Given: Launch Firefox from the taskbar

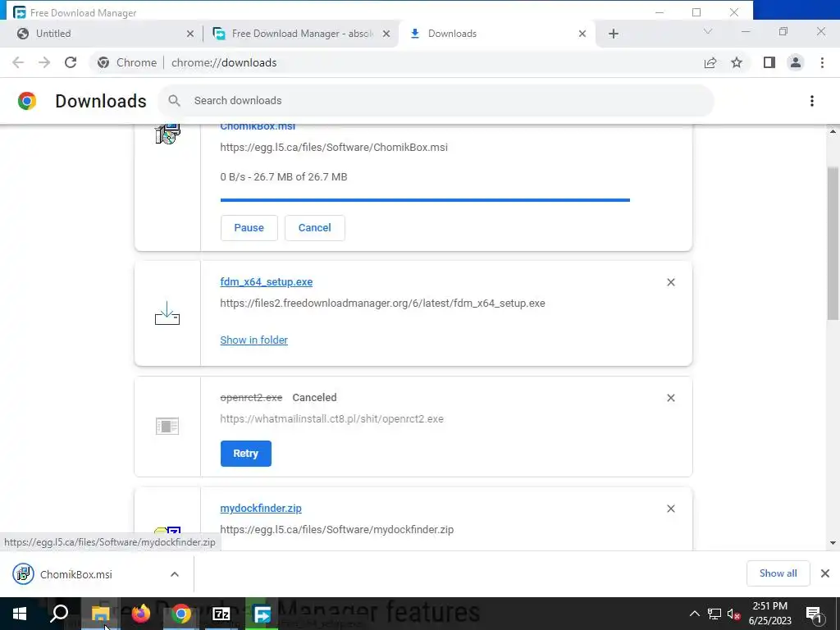Looking at the screenshot, I should [141, 614].
